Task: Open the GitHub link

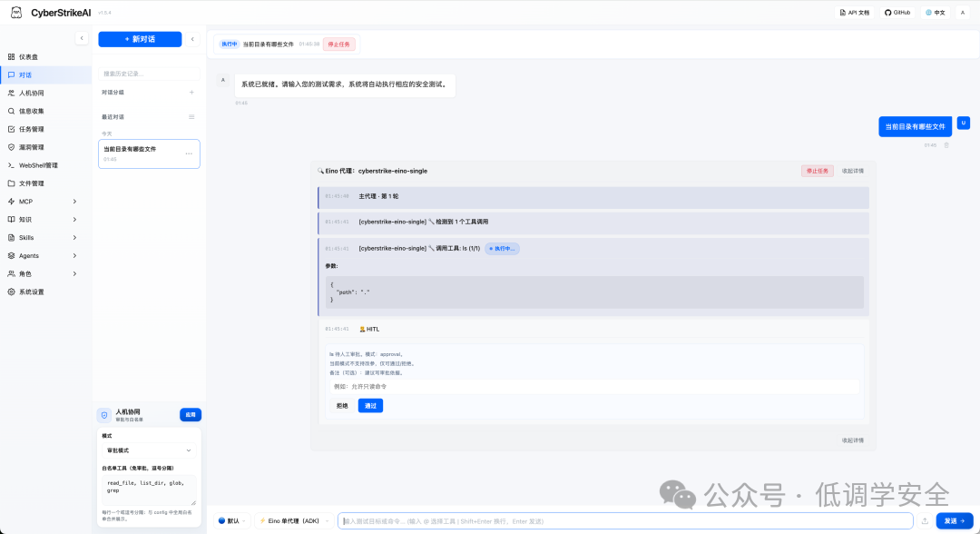Action: click(x=897, y=13)
